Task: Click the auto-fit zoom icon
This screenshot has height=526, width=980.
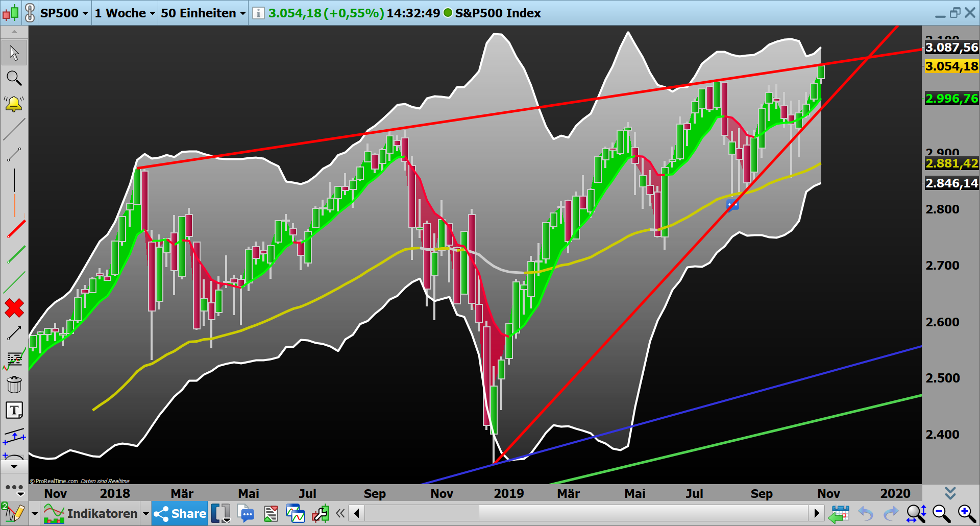Action: [916, 513]
